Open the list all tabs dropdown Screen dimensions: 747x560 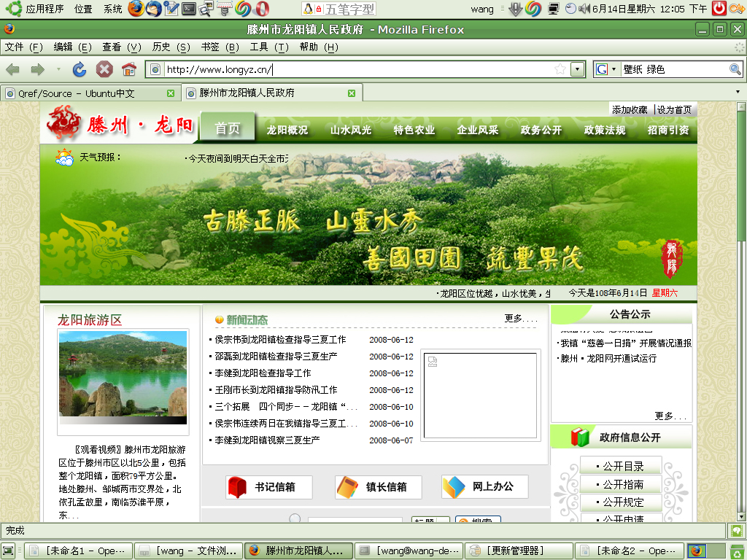tap(738, 92)
